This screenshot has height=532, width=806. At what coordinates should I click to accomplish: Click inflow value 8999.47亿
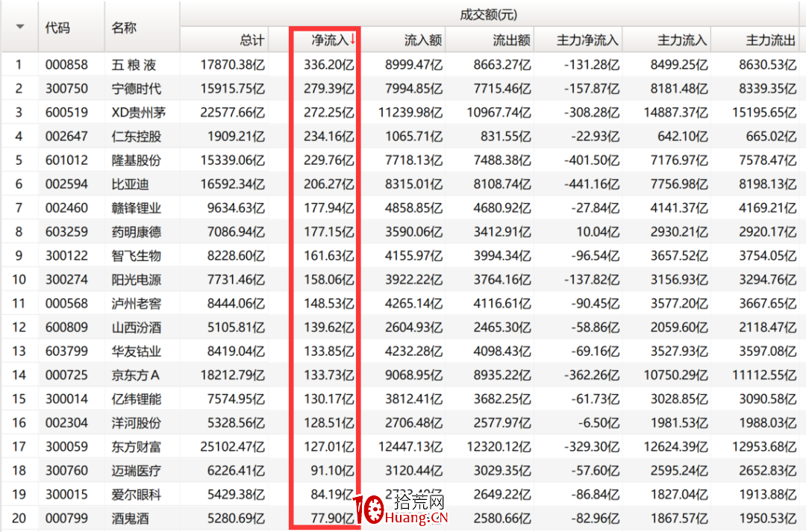[413, 65]
